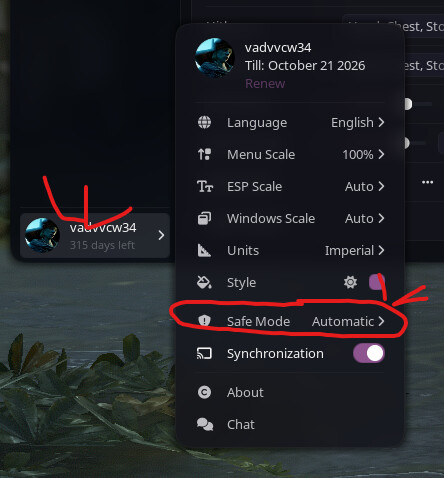
Task: Open the Chat menu entry
Action: [290, 424]
